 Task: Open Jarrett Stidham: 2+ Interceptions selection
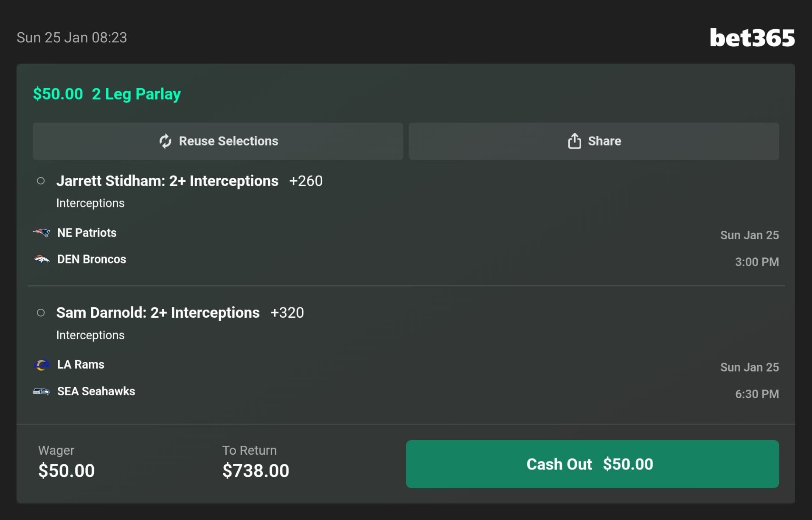click(x=167, y=181)
